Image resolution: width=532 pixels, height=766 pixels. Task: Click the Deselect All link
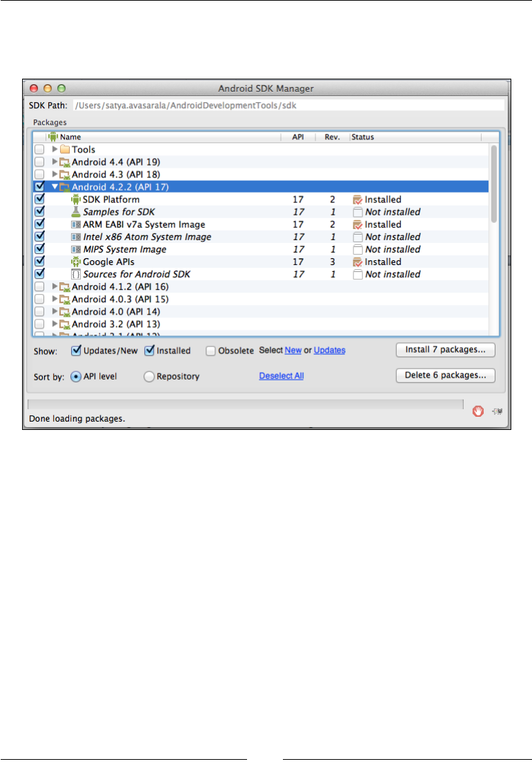point(282,375)
